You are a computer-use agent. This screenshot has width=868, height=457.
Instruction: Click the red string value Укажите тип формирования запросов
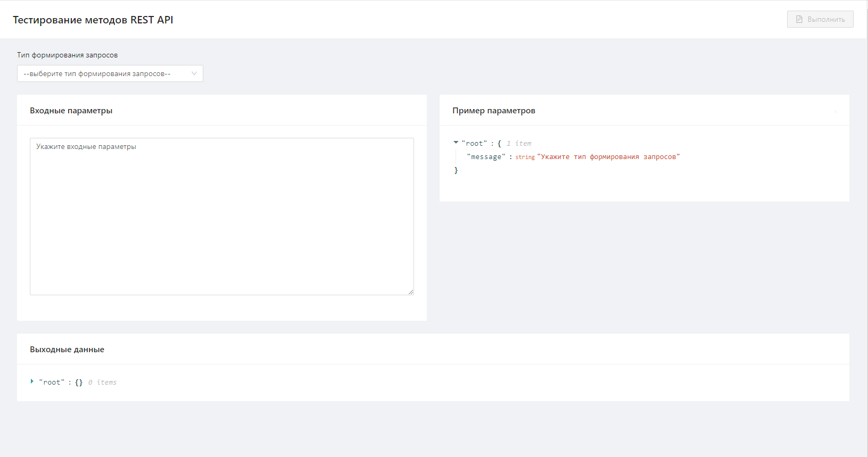pyautogui.click(x=608, y=157)
